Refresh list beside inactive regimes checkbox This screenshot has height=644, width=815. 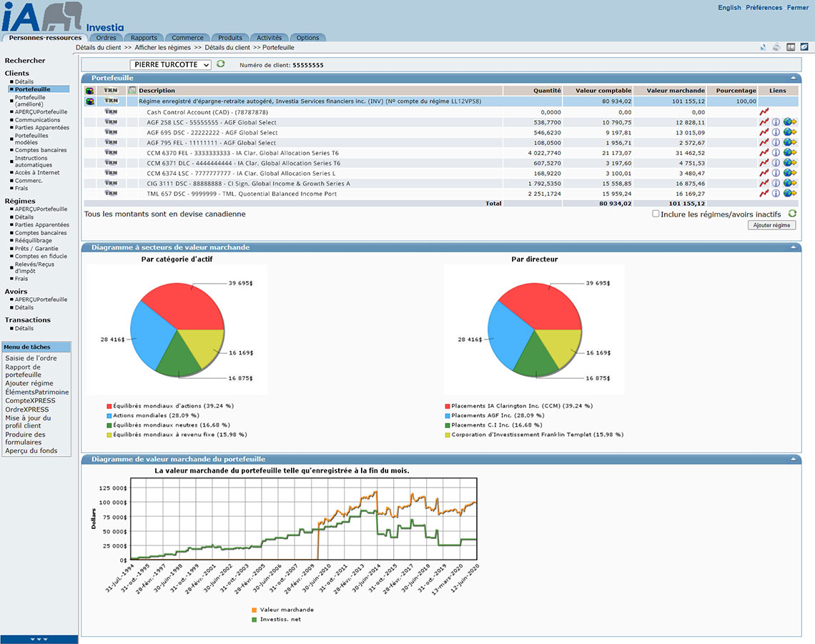pyautogui.click(x=792, y=214)
